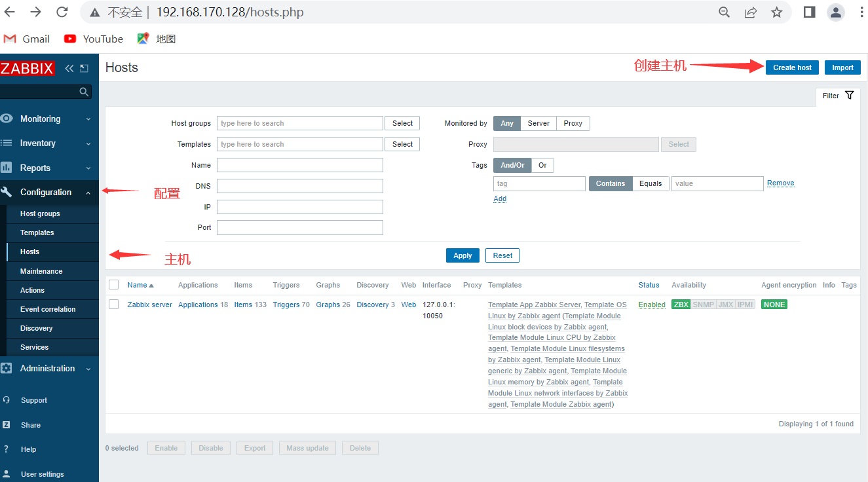Sort hosts by the Status column

(649, 285)
